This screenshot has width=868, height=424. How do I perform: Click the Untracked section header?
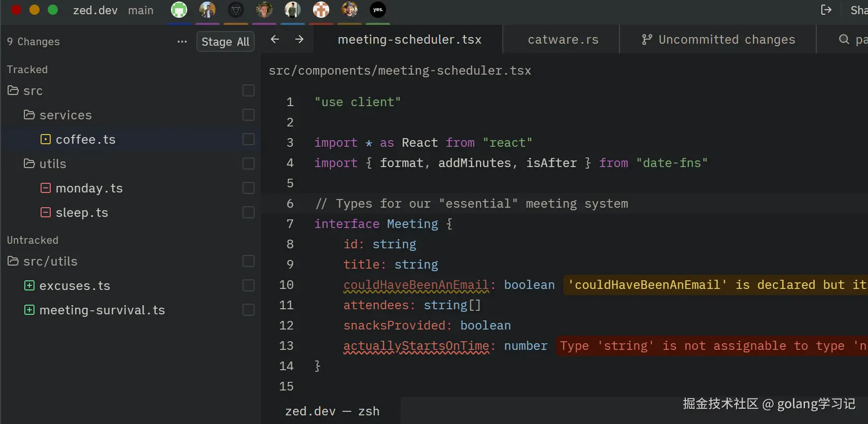(x=32, y=240)
